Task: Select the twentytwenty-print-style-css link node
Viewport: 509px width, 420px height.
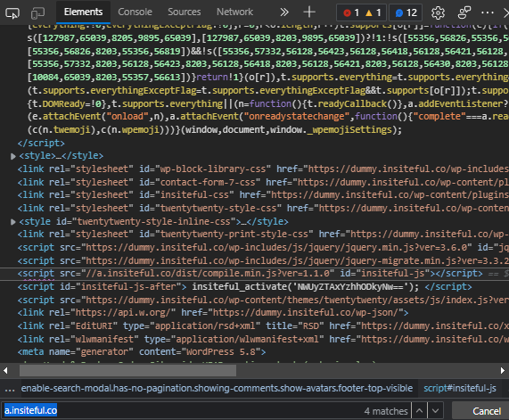Action: click(263, 235)
